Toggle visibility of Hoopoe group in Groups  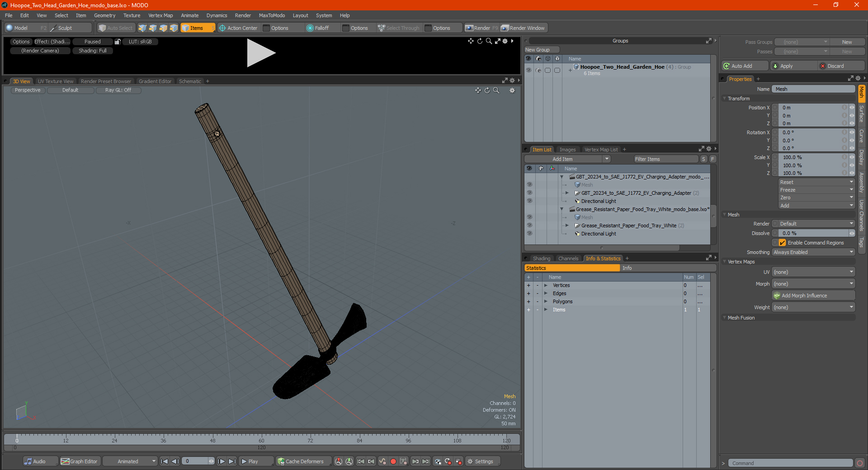point(528,70)
